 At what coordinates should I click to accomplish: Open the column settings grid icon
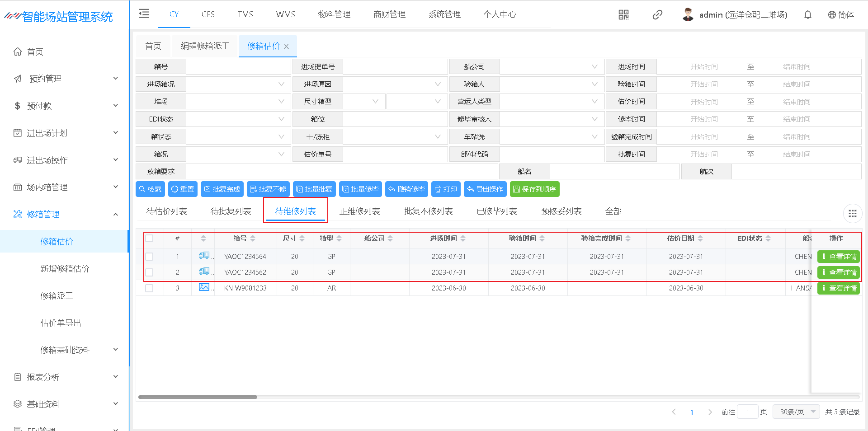[x=852, y=214]
